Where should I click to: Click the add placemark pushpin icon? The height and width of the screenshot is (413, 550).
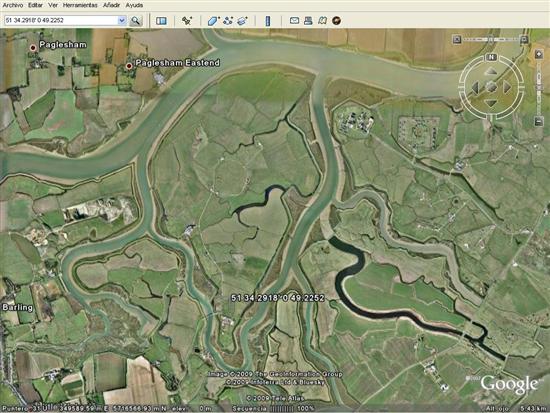tap(187, 21)
